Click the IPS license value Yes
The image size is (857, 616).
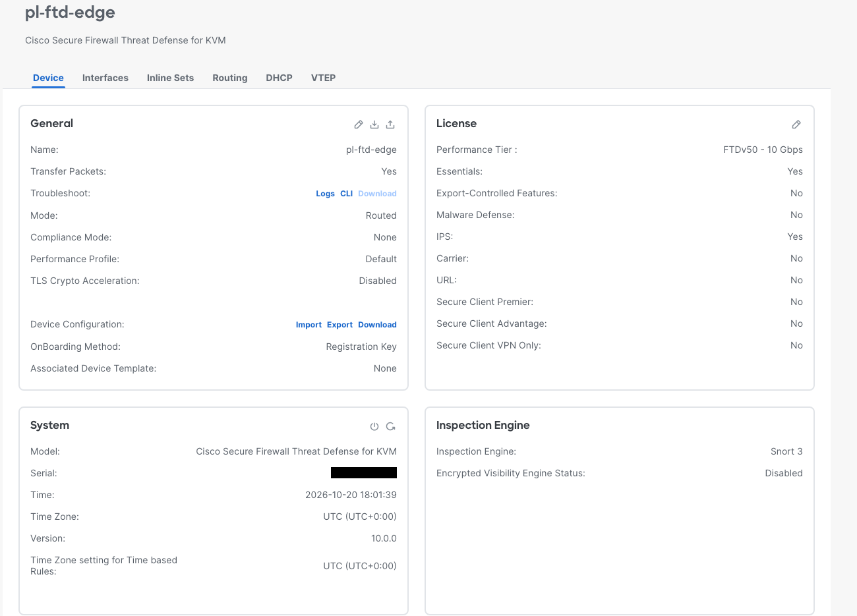coord(795,237)
